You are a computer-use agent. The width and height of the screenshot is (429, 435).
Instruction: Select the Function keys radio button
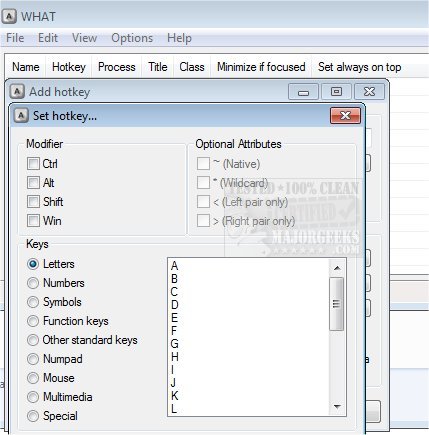[33, 321]
